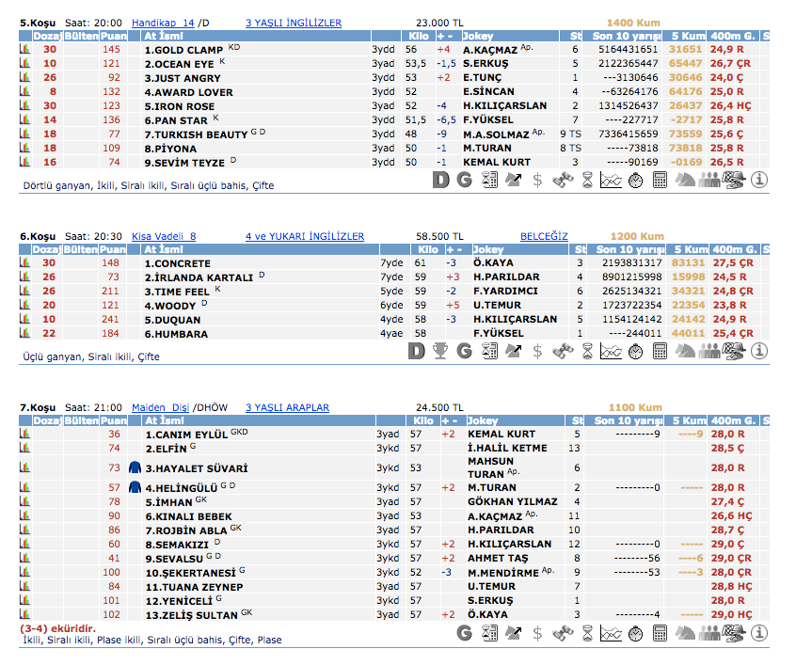Open the Handikap 14 race type link
The image size is (812, 665).
(x=163, y=23)
